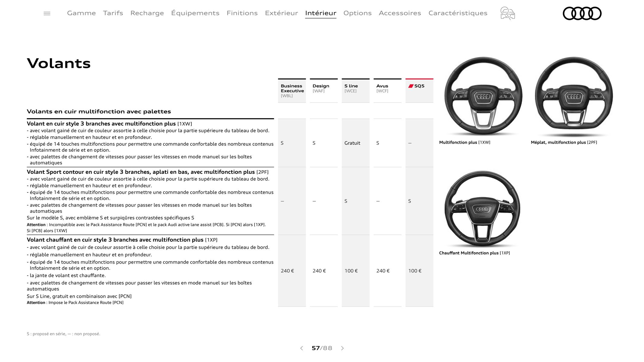Click 'Sur le modèle S, avec emblème S' line
The image size is (644, 362).
[x=111, y=218]
